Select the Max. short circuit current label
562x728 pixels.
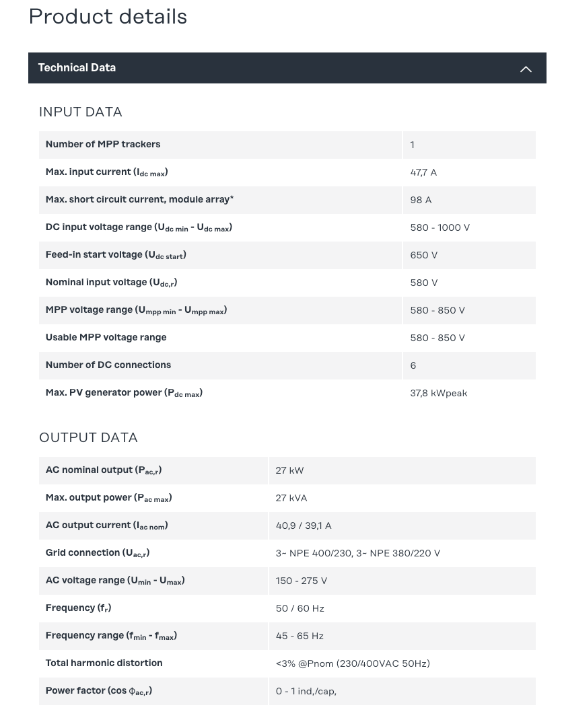click(139, 200)
